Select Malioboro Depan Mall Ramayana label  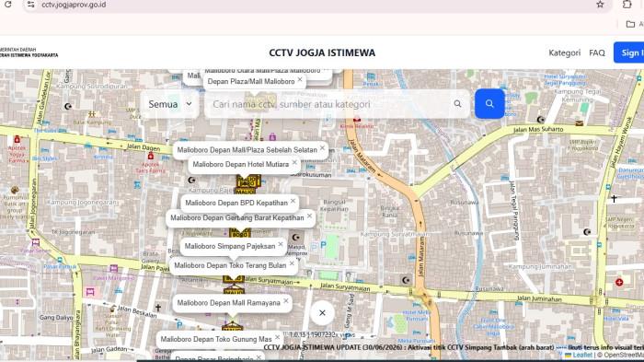pyautogui.click(x=228, y=303)
